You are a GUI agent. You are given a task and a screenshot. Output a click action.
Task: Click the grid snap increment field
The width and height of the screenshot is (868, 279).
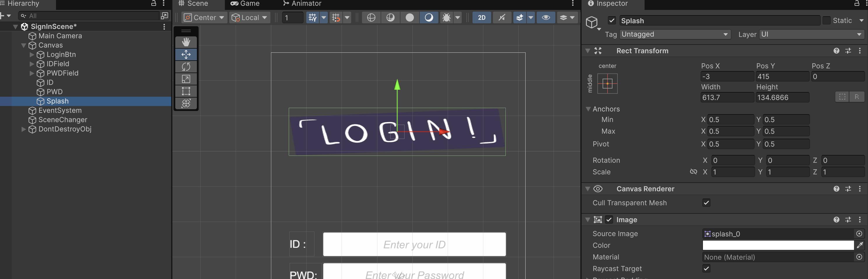point(293,17)
